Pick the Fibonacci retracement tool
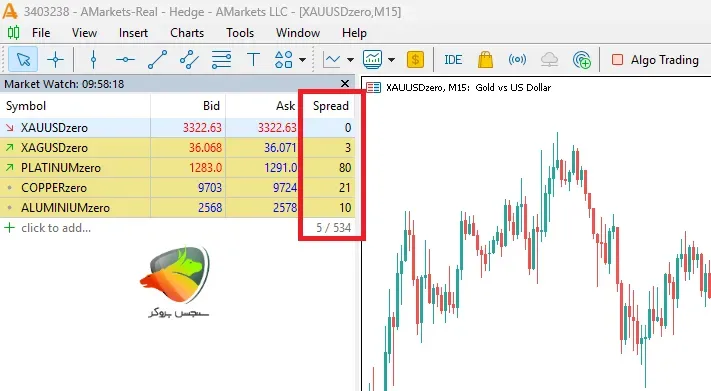 [x=221, y=59]
